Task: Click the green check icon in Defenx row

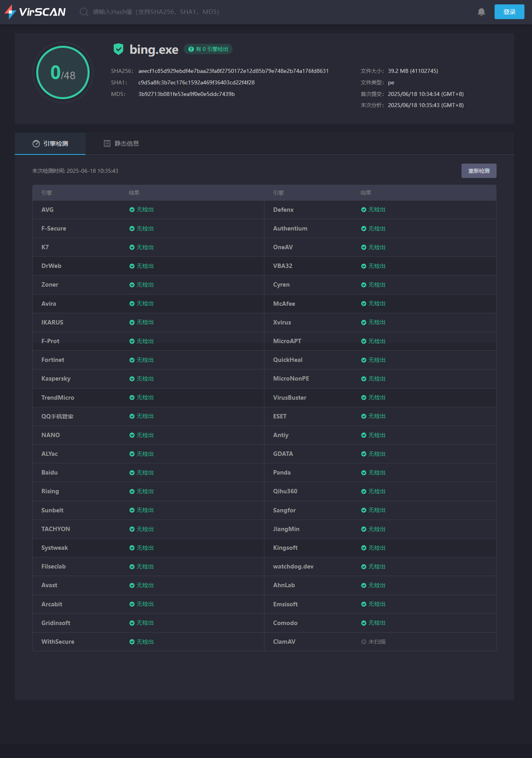Action: point(364,210)
